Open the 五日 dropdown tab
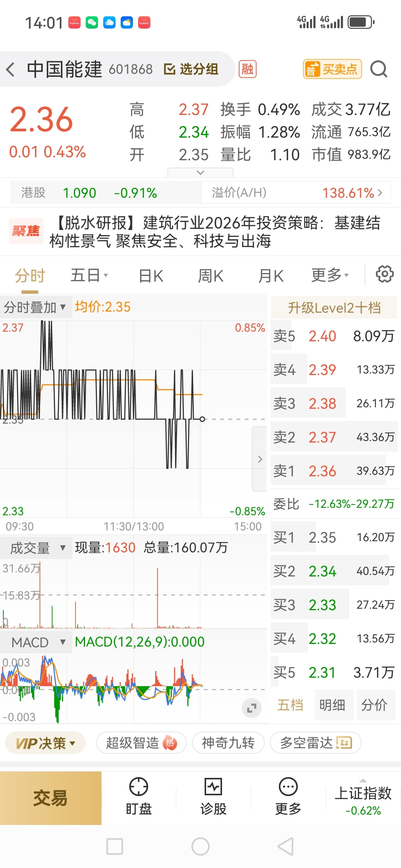The height and width of the screenshot is (868, 401). [89, 276]
